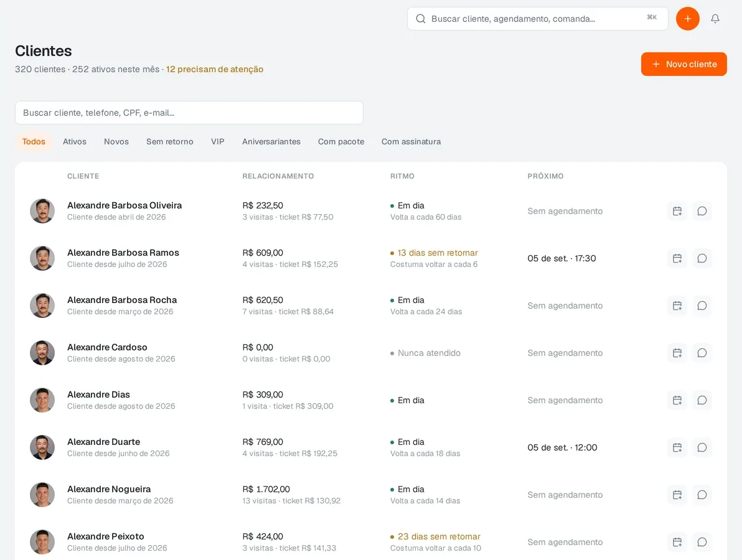Send message to Alexandre Peixoto
This screenshot has height=560, width=742.
click(x=702, y=542)
